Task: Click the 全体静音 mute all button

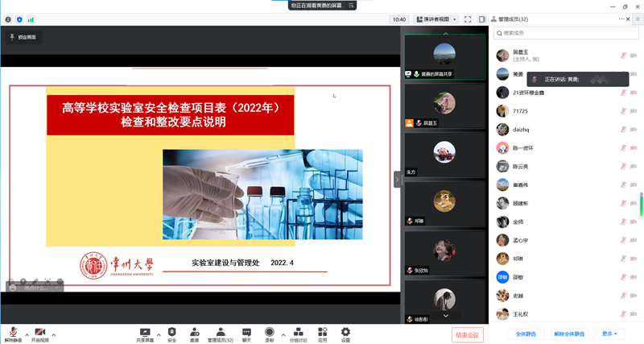Action: pos(526,334)
